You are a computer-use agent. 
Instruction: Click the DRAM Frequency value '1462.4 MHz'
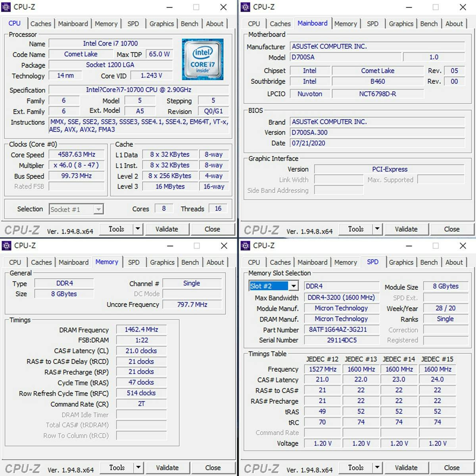tap(141, 330)
